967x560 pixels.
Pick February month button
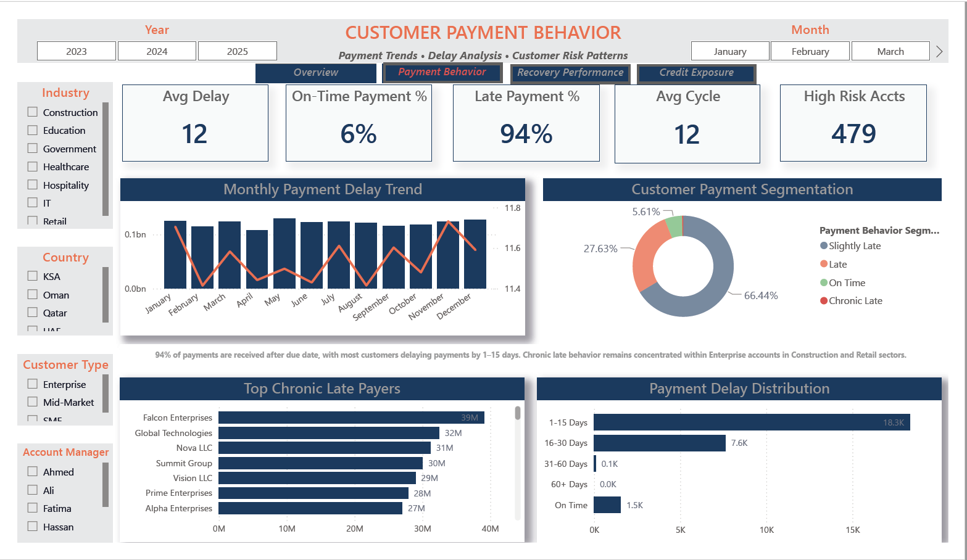[810, 51]
